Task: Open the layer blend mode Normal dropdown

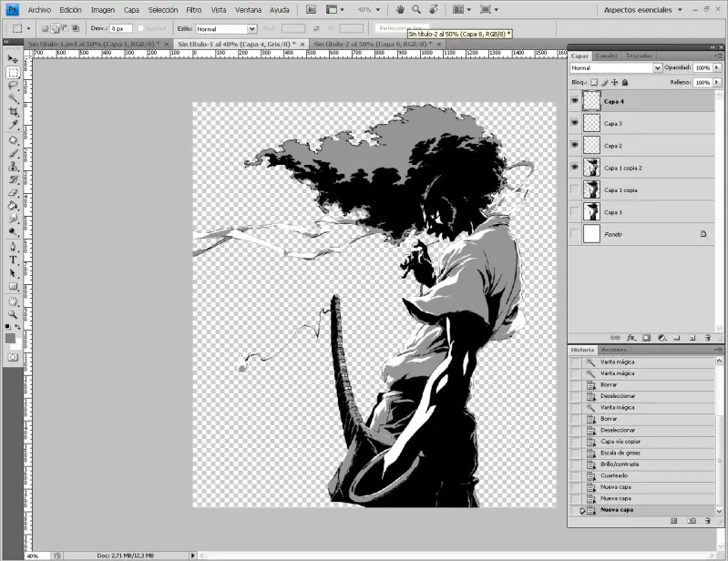Action: [x=616, y=67]
